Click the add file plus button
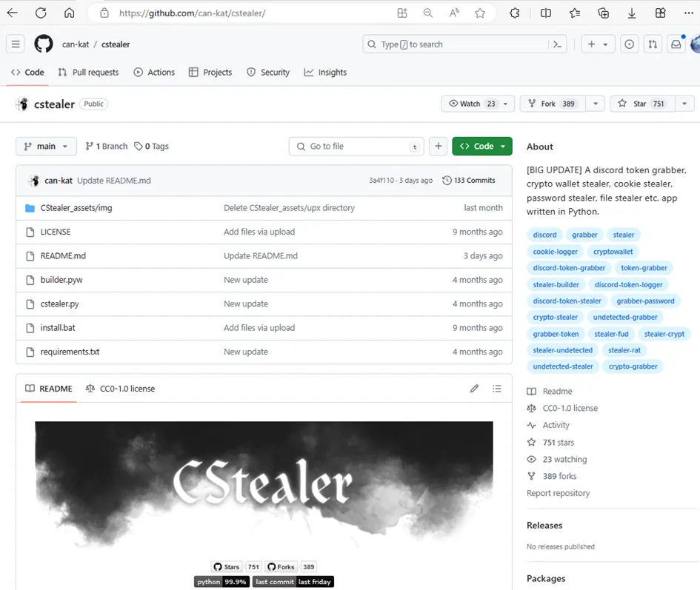Image resolution: width=700 pixels, height=590 pixels. click(x=439, y=147)
